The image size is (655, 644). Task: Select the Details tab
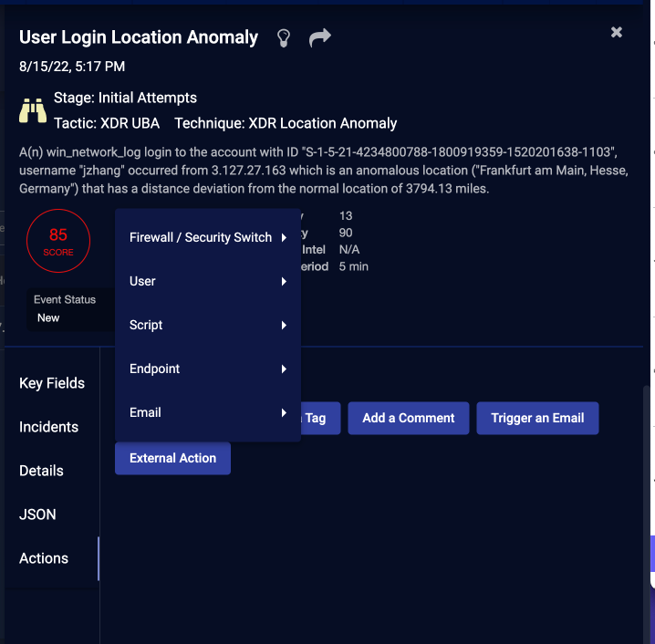click(41, 471)
